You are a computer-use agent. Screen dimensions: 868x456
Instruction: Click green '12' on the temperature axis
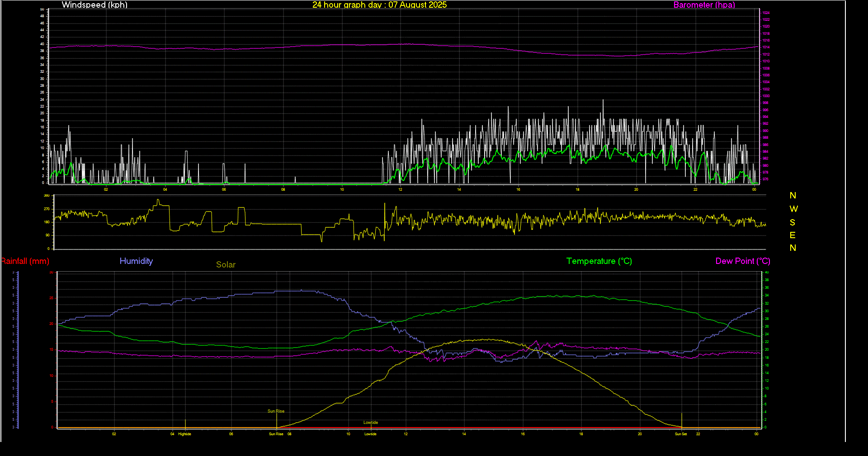pos(766,381)
